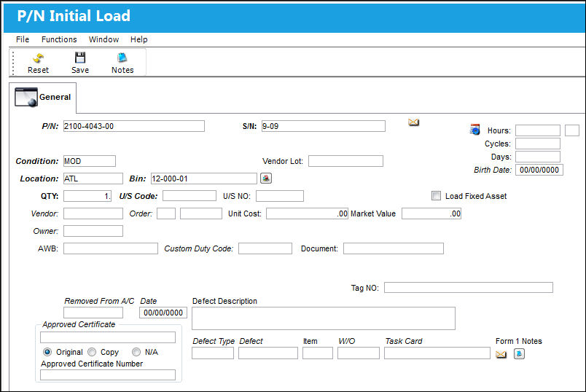Open the File menu

[23, 39]
